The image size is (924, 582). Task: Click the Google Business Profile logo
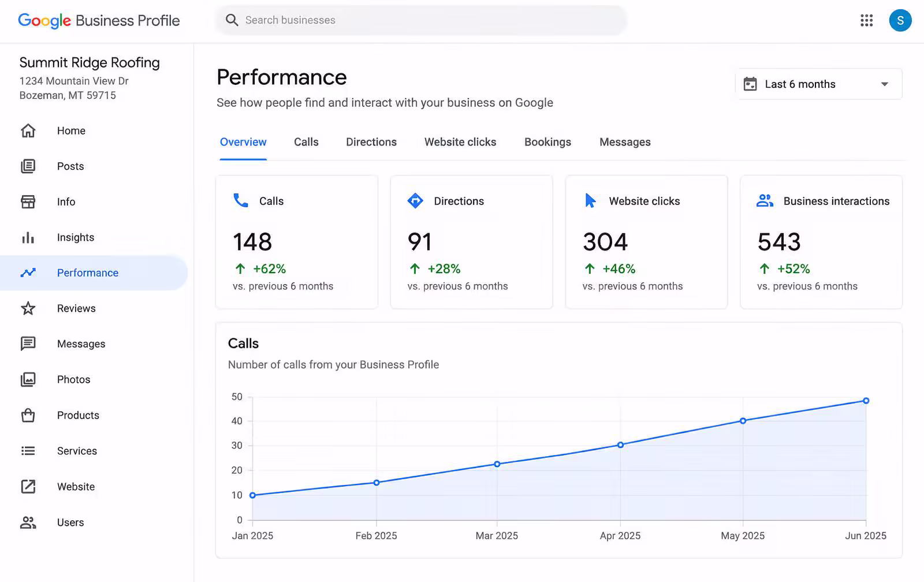(99, 21)
